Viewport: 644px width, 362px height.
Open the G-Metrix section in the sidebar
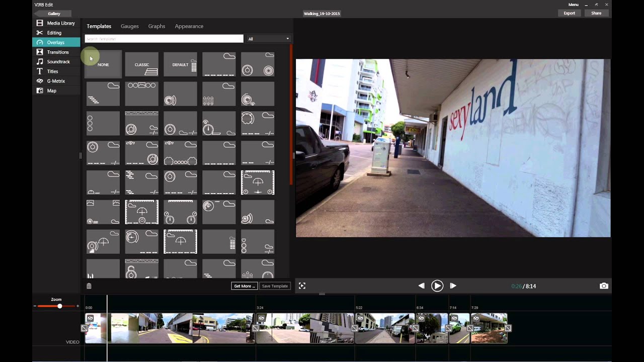[x=56, y=81]
